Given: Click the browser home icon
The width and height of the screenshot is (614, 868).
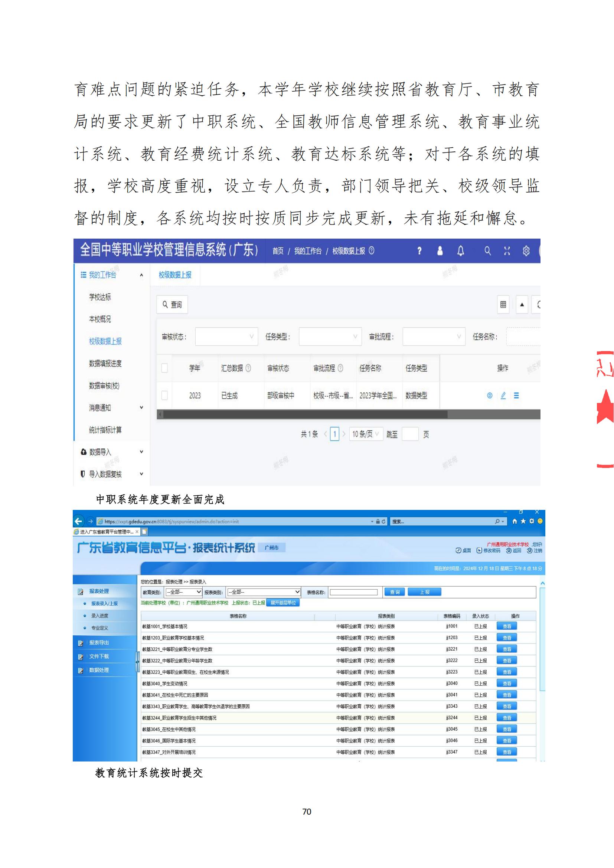Looking at the screenshot, I should pos(515,521).
